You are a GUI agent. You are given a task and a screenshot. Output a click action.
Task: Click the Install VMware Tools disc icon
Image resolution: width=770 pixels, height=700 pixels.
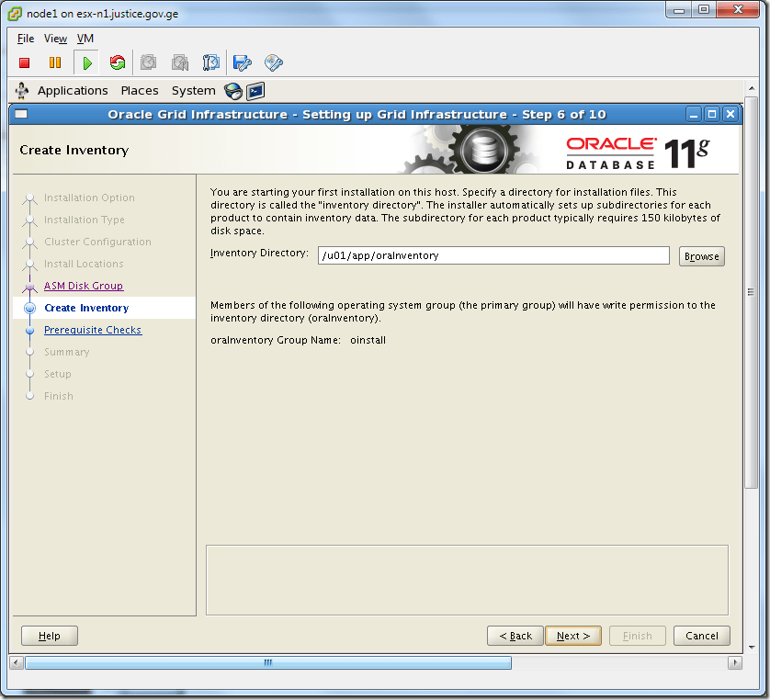coord(271,62)
